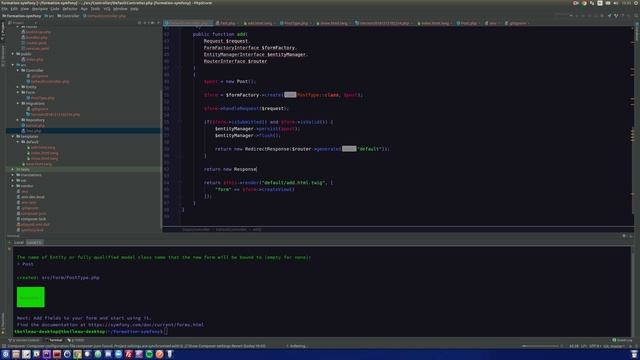Collapse the Controller folder arrow
The width and height of the screenshot is (640, 360).
pos(18,71)
